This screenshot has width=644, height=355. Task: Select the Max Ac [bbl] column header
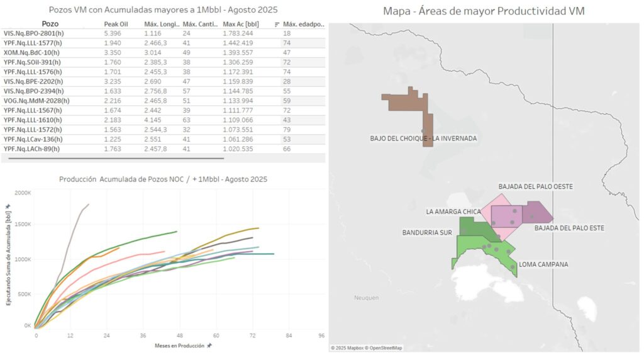241,24
